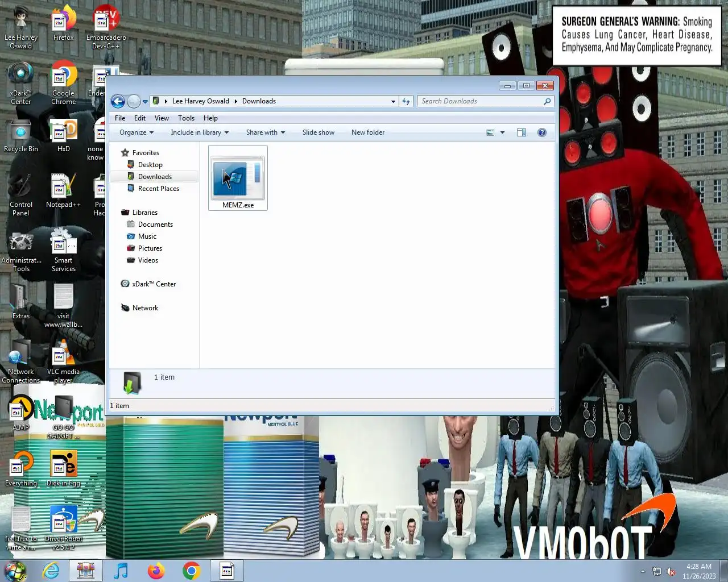Viewport: 728px width, 582px height.
Task: Select the HxD desktop icon
Action: coord(64,136)
